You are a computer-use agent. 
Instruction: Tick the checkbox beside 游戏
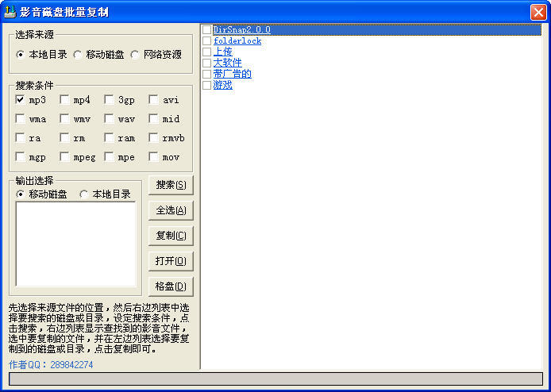(207, 86)
